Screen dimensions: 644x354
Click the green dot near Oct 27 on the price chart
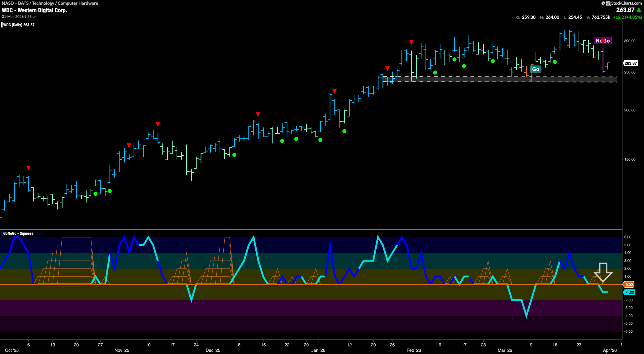click(x=95, y=194)
